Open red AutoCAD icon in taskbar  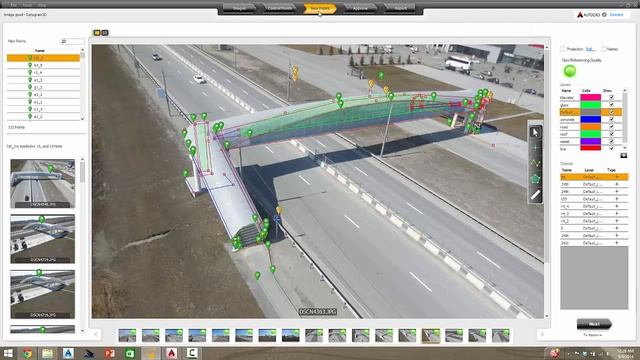pos(171,353)
